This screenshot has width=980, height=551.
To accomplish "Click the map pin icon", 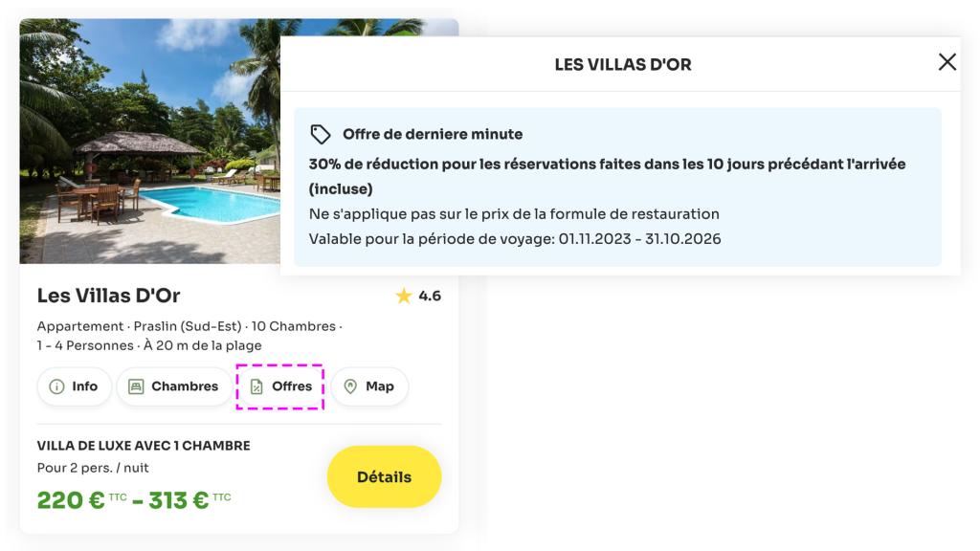I will (350, 386).
